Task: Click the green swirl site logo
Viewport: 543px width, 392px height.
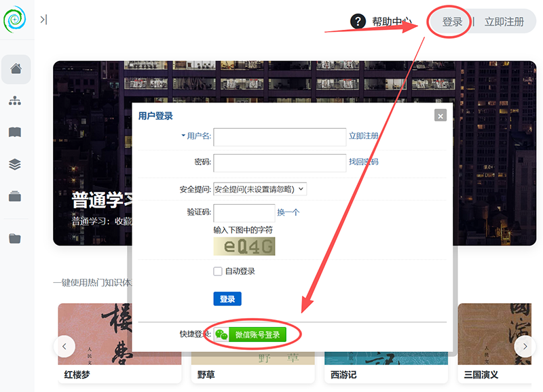Action: click(x=14, y=20)
